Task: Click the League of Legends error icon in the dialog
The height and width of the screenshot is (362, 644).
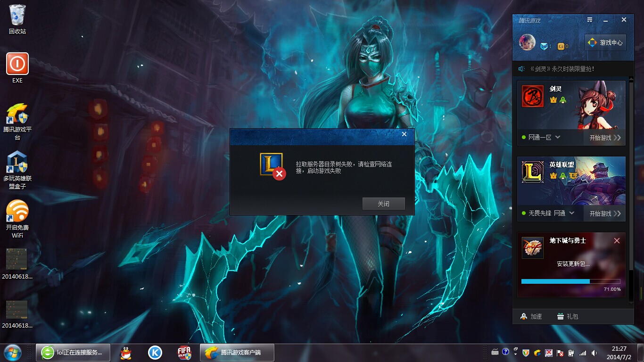Action: coord(272,165)
